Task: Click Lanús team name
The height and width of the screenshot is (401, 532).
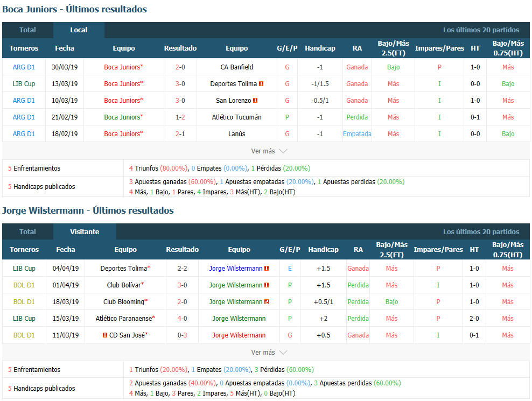Action: coord(237,133)
